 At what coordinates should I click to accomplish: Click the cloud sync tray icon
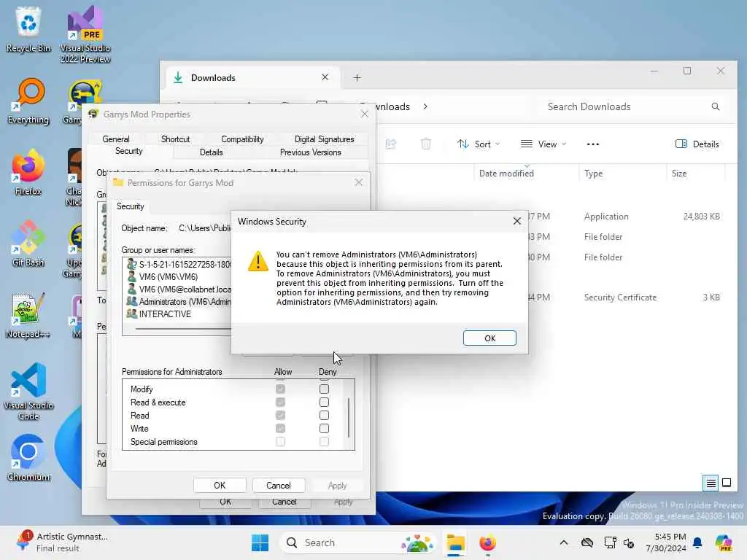pos(587,542)
